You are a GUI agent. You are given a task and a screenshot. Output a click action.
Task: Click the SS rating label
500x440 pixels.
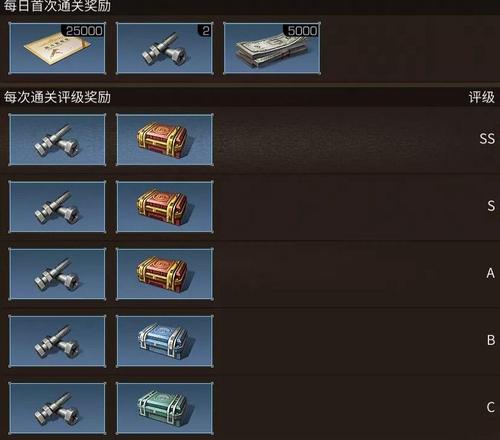pyautogui.click(x=487, y=139)
